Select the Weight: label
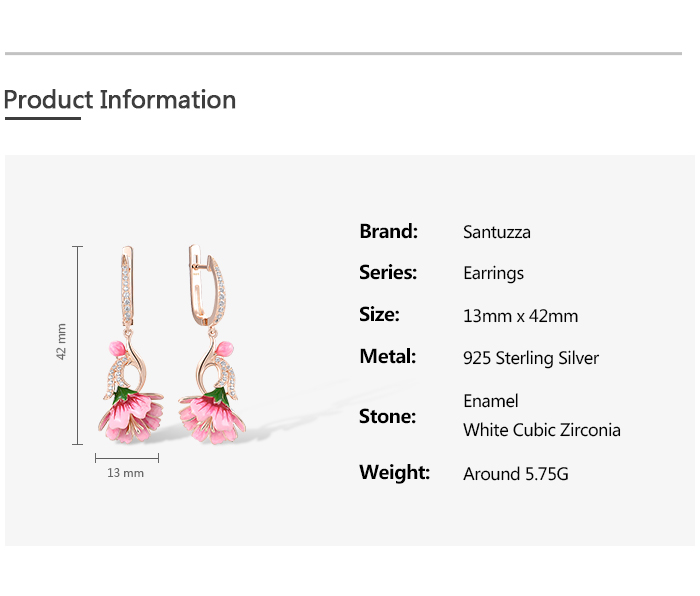This screenshot has width=700, height=596. pyautogui.click(x=394, y=472)
